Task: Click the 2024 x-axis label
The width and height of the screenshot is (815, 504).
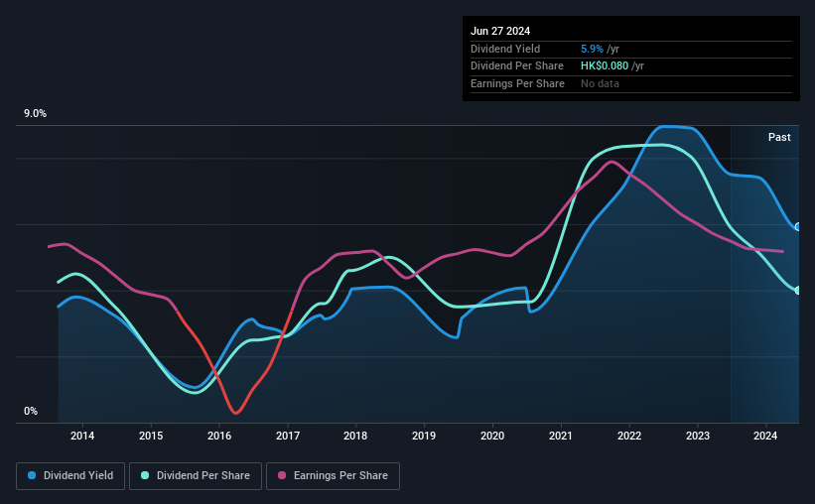Action: pyautogui.click(x=765, y=436)
